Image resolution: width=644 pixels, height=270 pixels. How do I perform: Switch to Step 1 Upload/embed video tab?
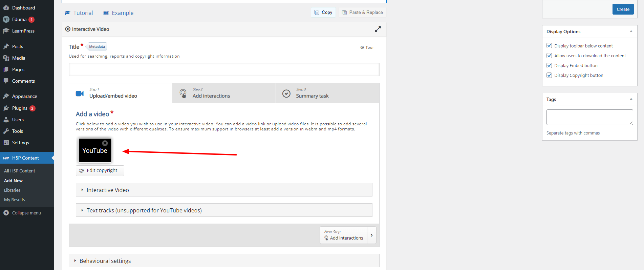tap(121, 93)
